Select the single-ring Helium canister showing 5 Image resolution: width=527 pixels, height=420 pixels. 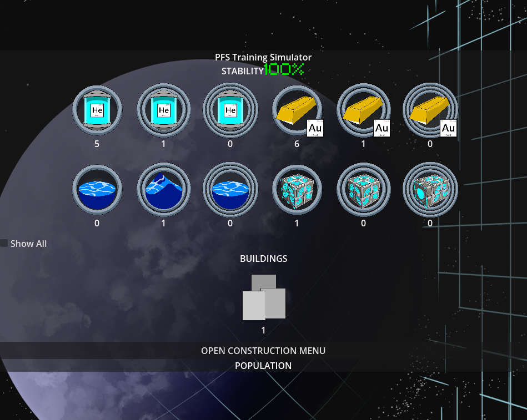pos(97,110)
